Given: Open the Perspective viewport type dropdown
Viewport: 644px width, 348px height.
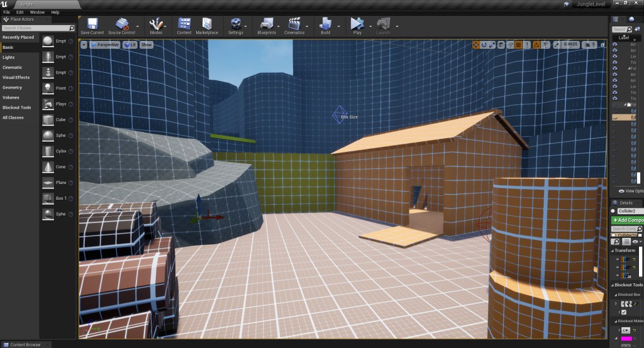Looking at the screenshot, I should tap(104, 45).
